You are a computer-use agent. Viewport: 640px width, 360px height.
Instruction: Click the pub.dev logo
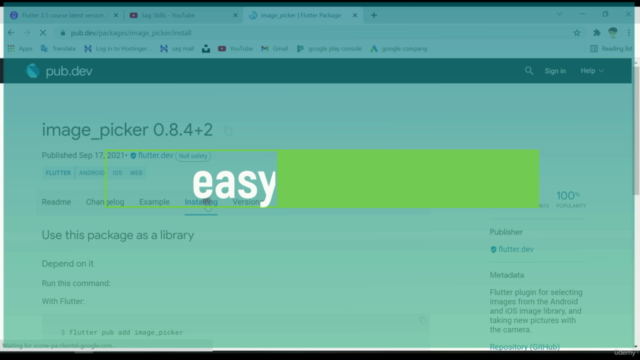[59, 71]
